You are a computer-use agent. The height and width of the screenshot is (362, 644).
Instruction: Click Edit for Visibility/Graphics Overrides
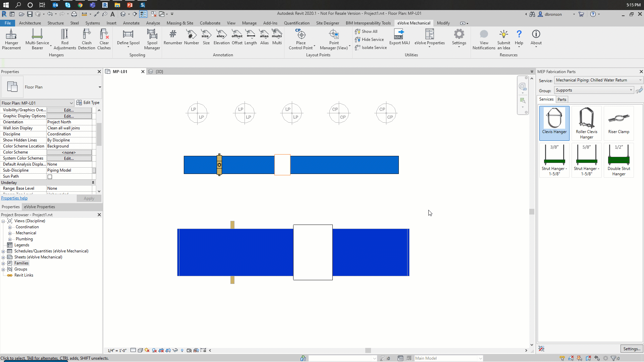(x=69, y=110)
